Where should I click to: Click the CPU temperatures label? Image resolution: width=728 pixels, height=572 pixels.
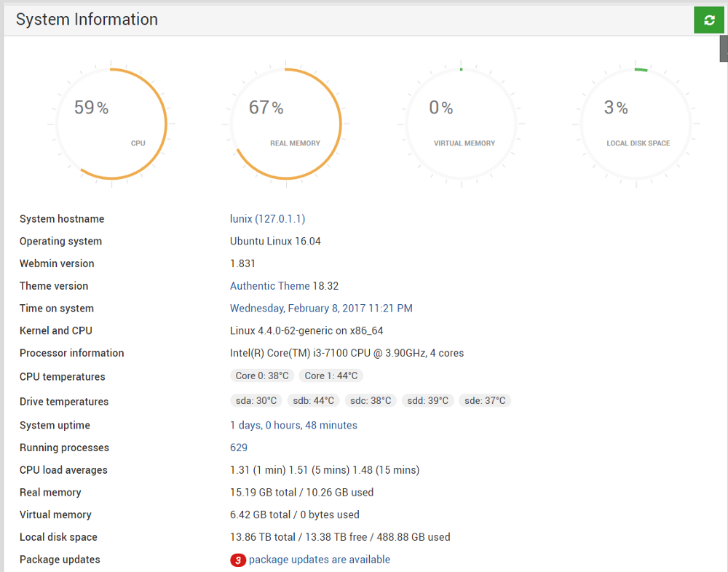point(62,376)
